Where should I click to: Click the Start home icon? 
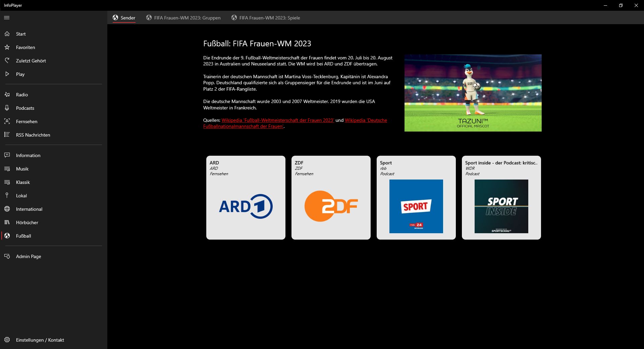(7, 34)
